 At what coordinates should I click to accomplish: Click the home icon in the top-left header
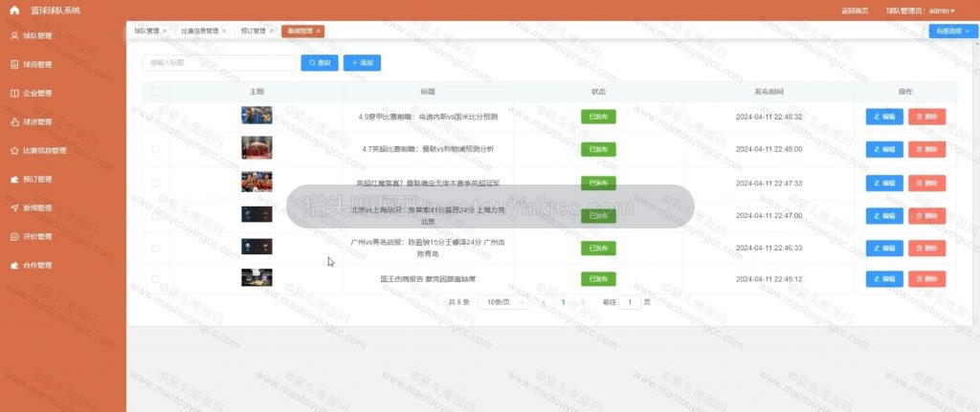15,11
